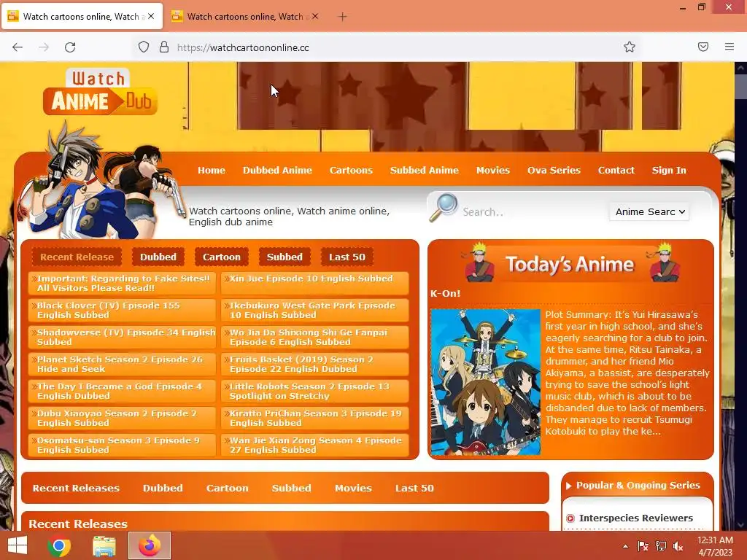This screenshot has height=560, width=747.
Task: Select the Dubbed tab in releases panel
Action: tap(158, 257)
